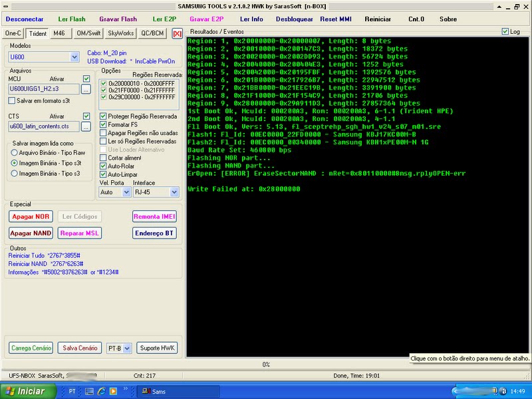
Task: Click the system tray icon beside the clock
Action: [x=504, y=391]
